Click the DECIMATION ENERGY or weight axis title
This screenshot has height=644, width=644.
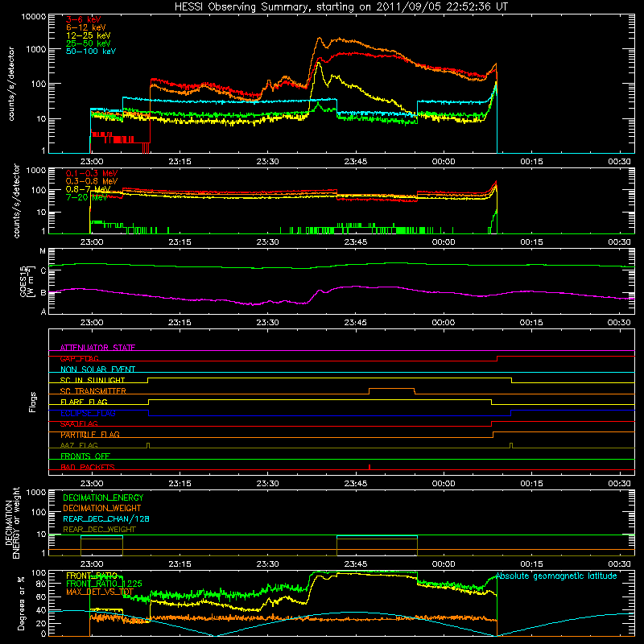(12, 522)
